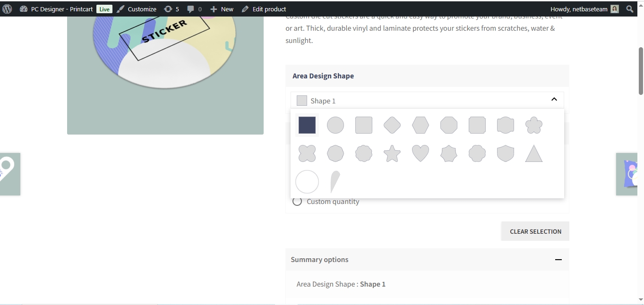This screenshot has width=644, height=305.
Task: Collapse the Summary options section
Action: point(558,260)
